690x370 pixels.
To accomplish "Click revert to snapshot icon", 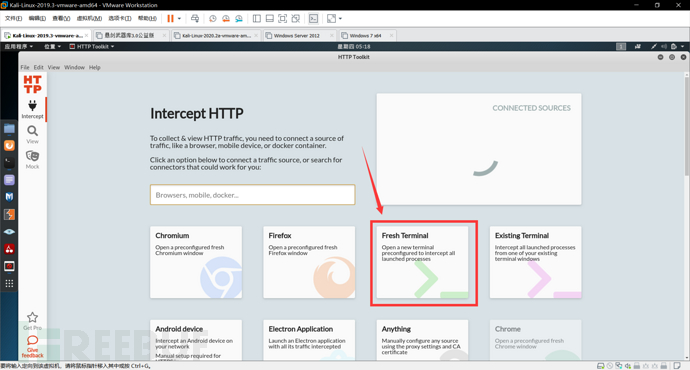I will pos(226,18).
